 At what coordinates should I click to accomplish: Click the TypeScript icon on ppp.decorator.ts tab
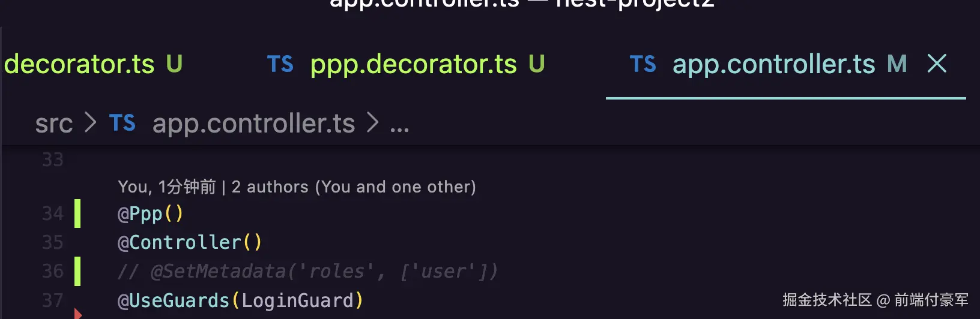(280, 64)
